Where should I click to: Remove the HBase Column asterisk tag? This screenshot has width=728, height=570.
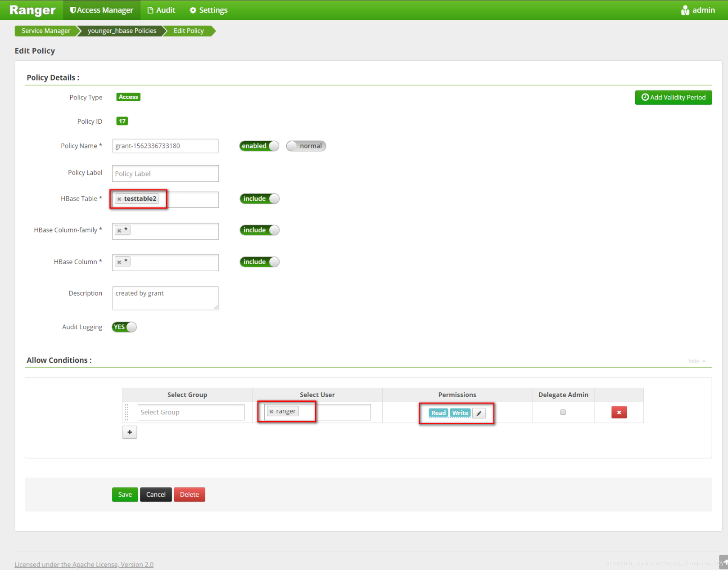point(119,262)
